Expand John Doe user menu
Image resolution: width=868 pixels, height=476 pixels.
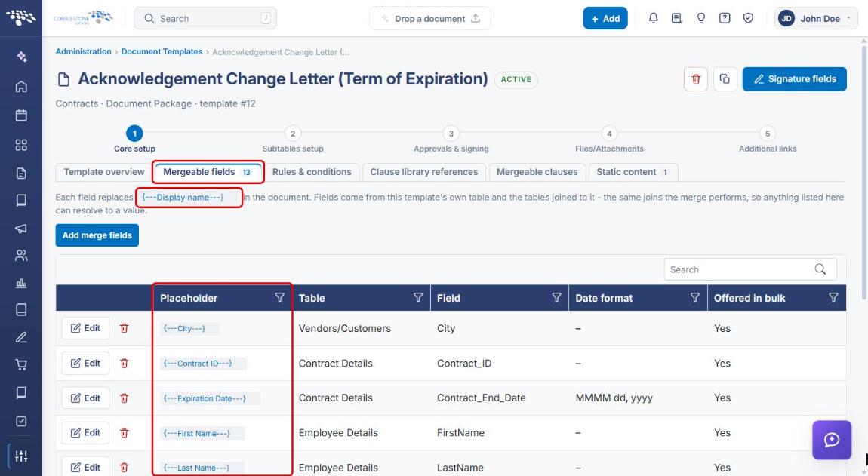[x=816, y=18]
